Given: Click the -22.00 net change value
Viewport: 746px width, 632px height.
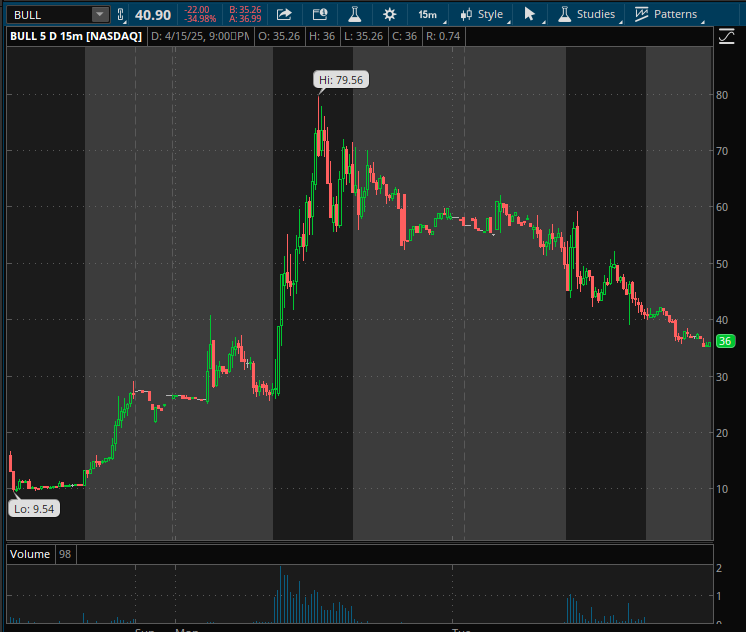Looking at the screenshot, I should click(197, 10).
